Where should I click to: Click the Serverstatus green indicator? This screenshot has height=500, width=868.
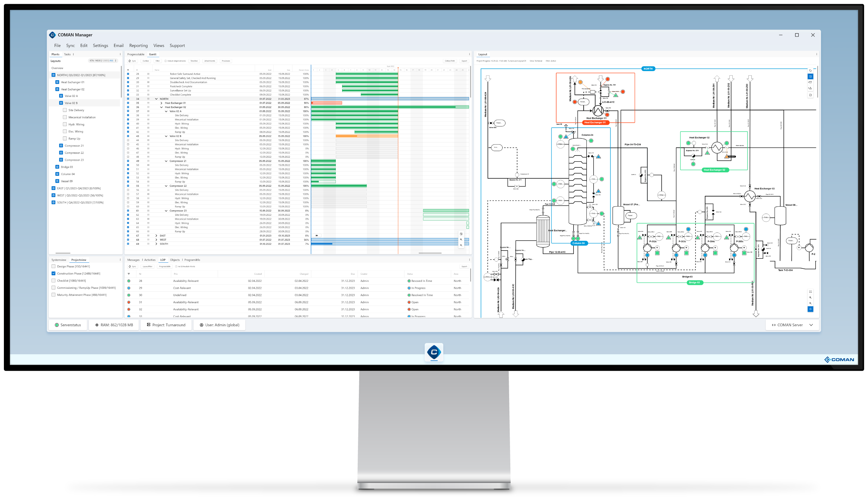tap(57, 325)
